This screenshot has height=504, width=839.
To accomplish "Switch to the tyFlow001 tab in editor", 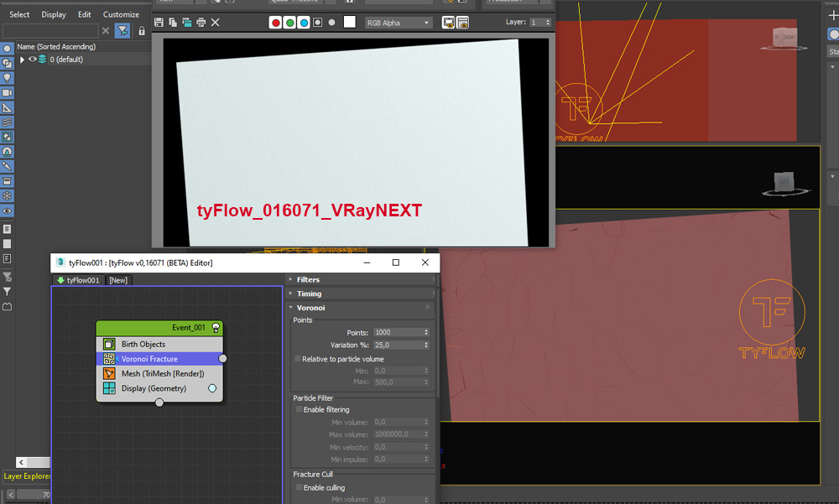I will 79,280.
